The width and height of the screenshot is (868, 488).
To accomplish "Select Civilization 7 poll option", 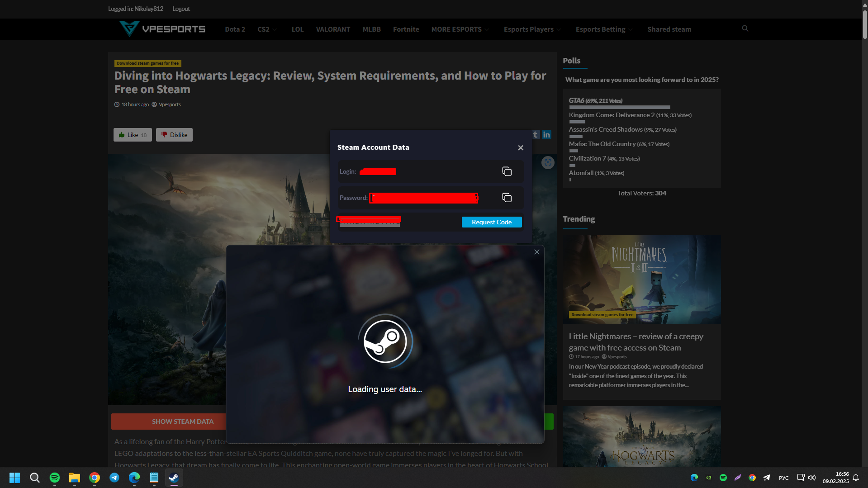I will (x=604, y=159).
